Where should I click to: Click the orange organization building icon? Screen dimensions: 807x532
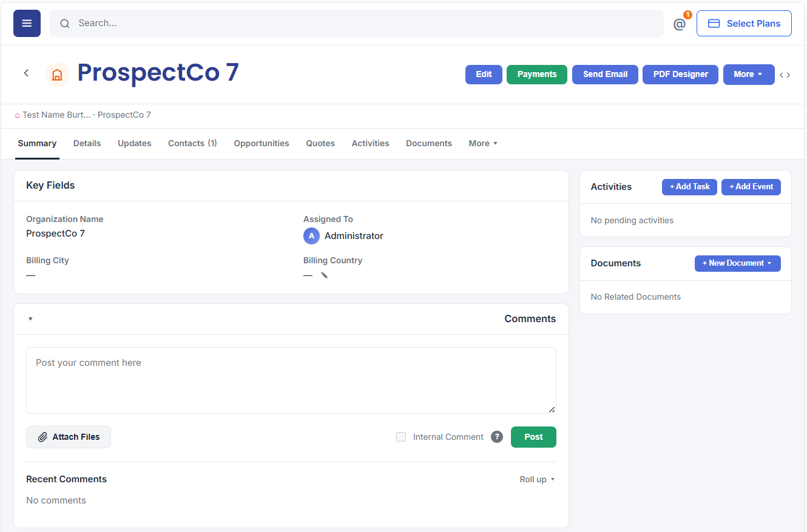click(x=58, y=75)
